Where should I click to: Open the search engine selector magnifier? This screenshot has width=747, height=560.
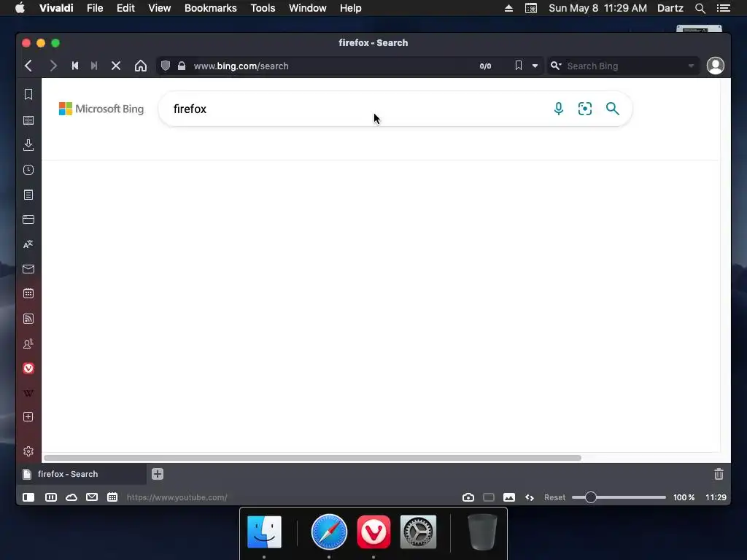(555, 66)
